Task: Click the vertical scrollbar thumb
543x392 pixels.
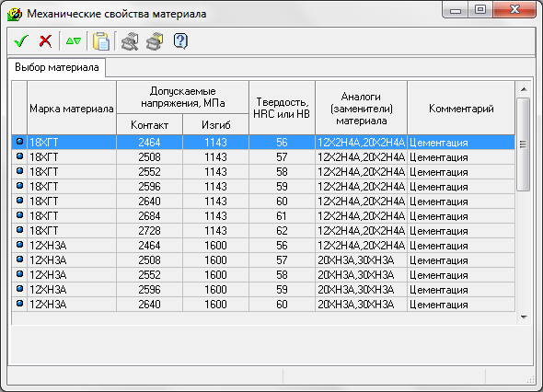Action: click(524, 144)
